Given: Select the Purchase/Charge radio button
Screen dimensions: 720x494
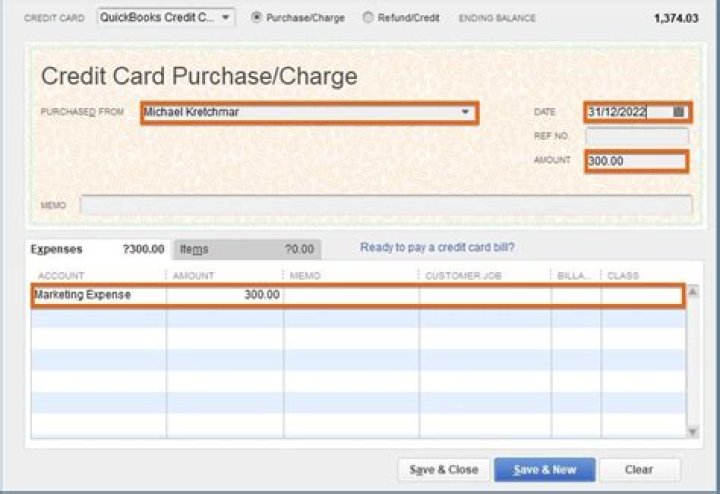Looking at the screenshot, I should click(x=257, y=18).
